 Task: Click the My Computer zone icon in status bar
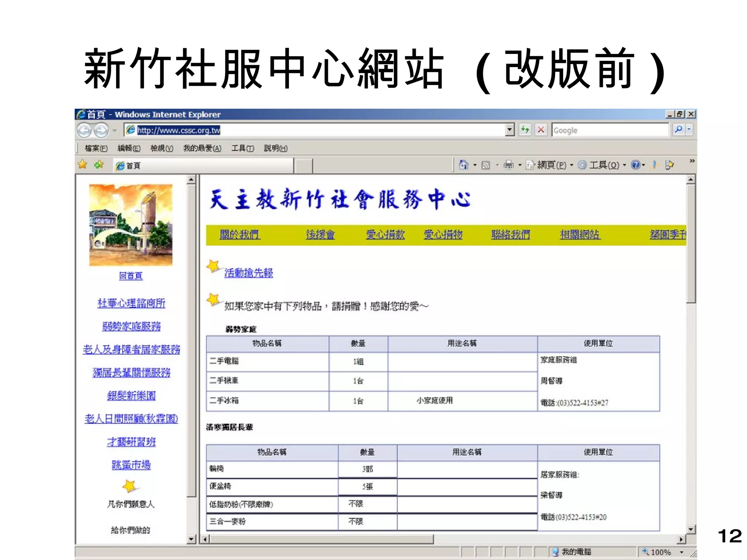point(556,552)
